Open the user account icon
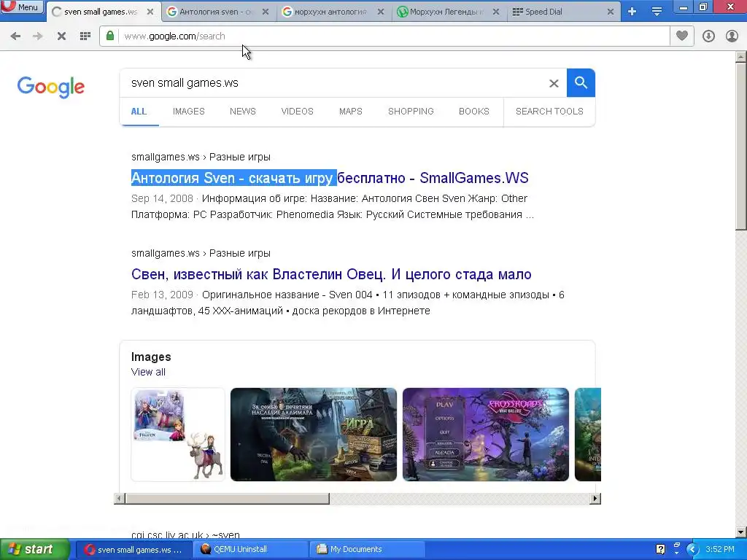The image size is (747, 560). [x=732, y=36]
